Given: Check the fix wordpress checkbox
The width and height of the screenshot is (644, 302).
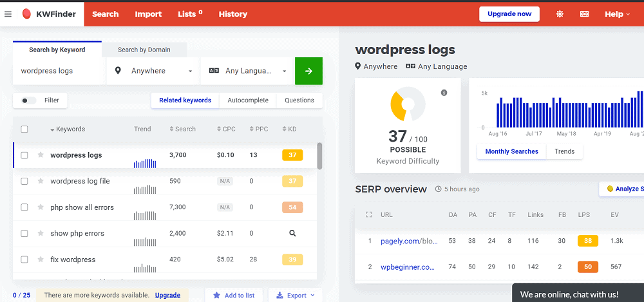Looking at the screenshot, I should click(24, 260).
